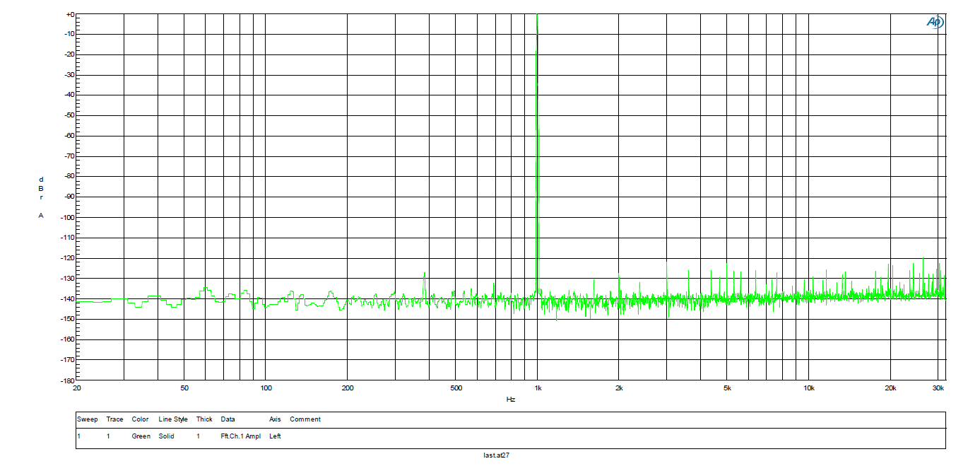
Task: Select the Sweep value '1' in the legend row
Action: point(79,436)
